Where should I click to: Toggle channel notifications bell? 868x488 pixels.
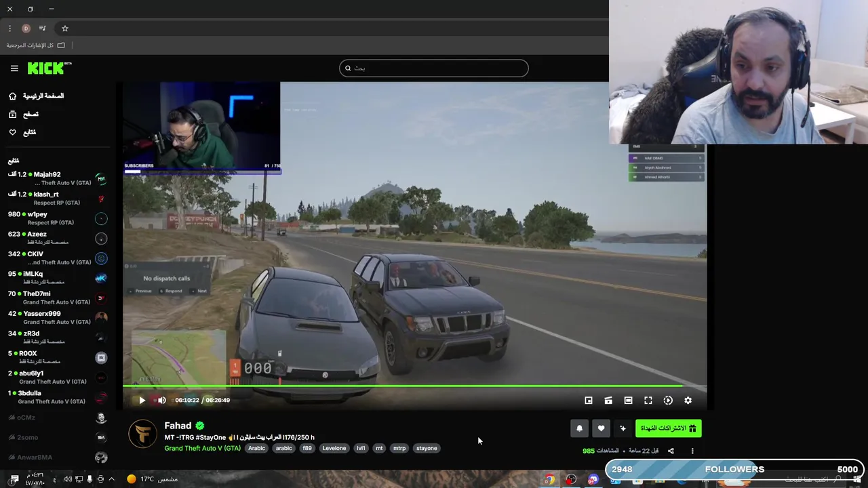tap(579, 428)
